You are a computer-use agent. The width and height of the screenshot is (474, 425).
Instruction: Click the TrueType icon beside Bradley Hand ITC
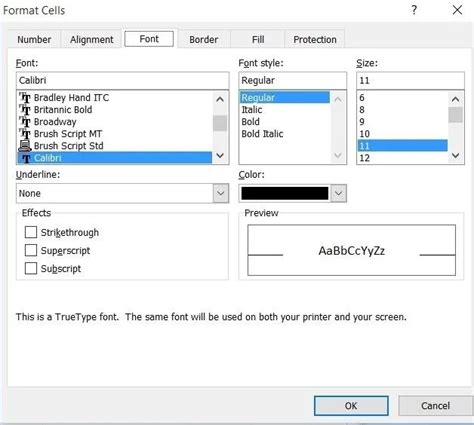pos(25,98)
